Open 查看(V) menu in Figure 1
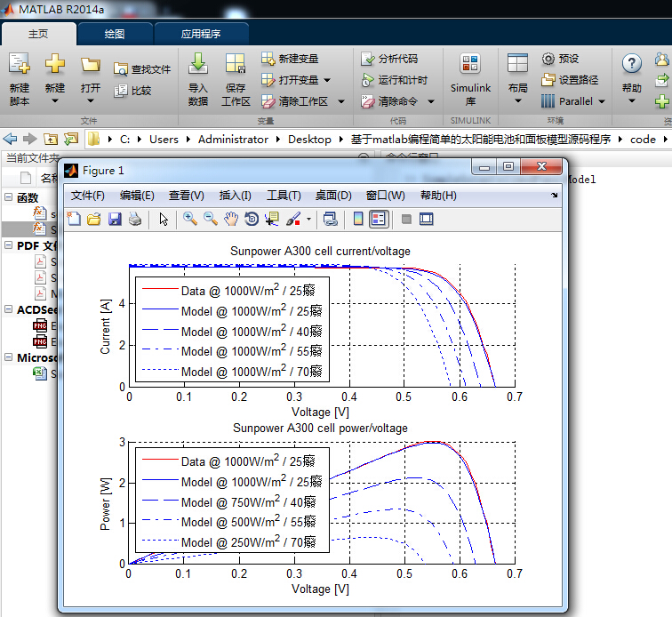672x617 pixels. [x=187, y=196]
